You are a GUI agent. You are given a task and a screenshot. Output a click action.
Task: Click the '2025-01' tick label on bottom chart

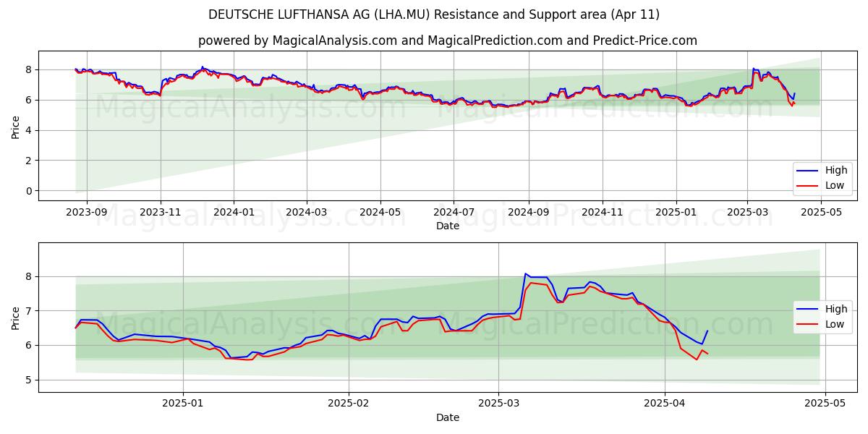(x=183, y=404)
